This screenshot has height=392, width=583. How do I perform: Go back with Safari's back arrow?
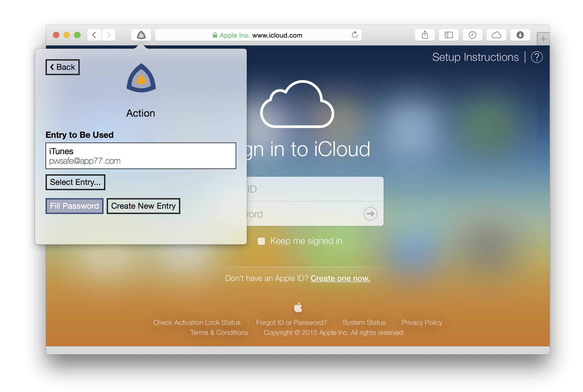click(94, 35)
